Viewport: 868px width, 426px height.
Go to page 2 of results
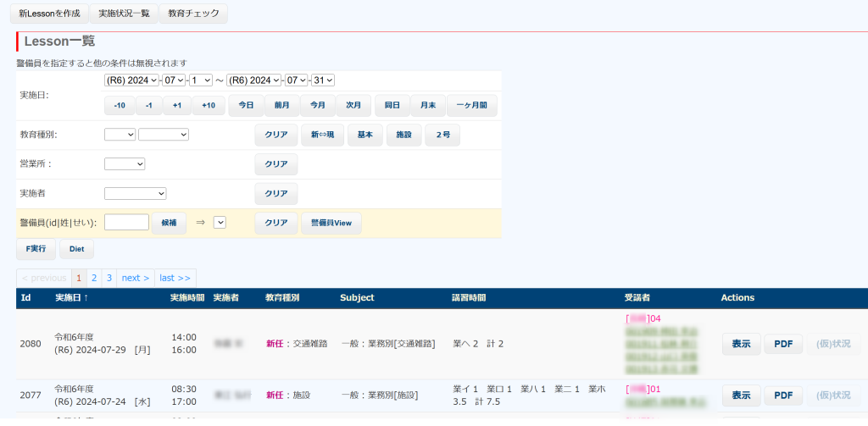tap(94, 278)
